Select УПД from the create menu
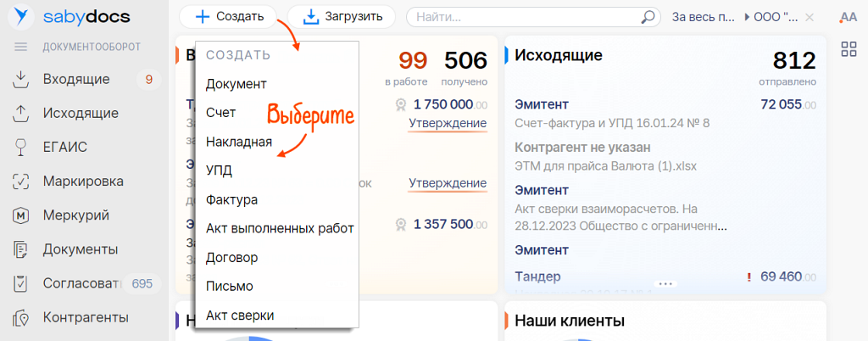The image size is (868, 341). [x=219, y=170]
